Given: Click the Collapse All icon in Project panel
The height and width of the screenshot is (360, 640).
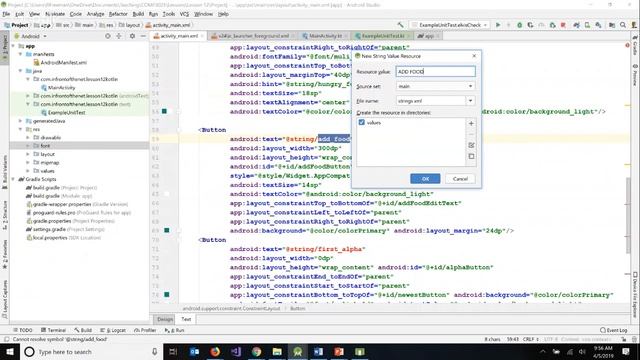Looking at the screenshot, I should click(x=119, y=36).
